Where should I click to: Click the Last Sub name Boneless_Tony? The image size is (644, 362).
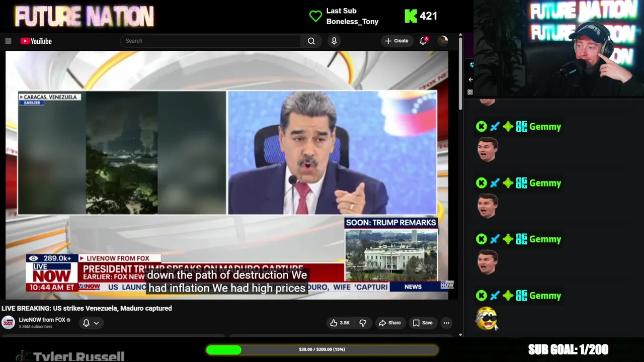(352, 22)
